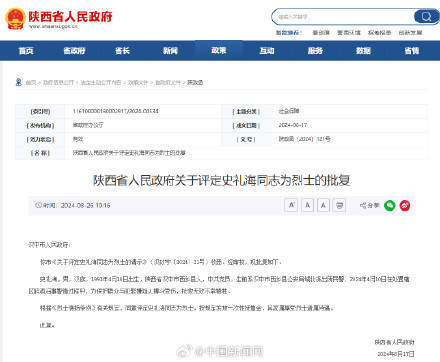Open the 首页 navigation tab
440x362 pixels.
click(x=26, y=51)
